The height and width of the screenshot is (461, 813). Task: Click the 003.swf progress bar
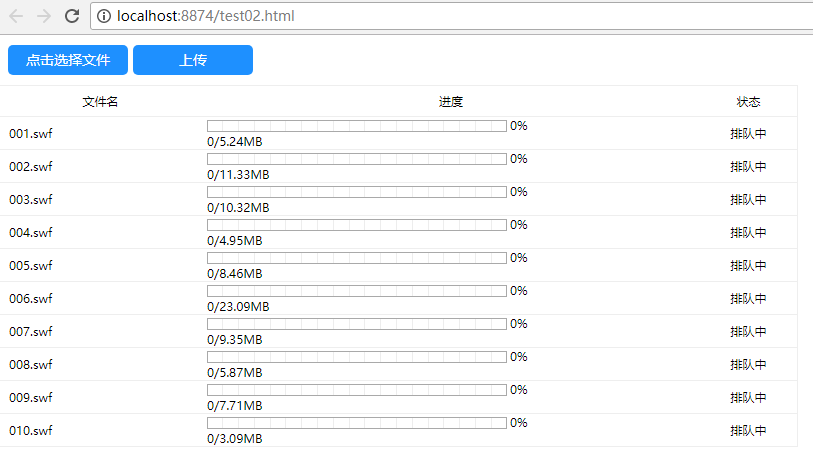point(356,192)
